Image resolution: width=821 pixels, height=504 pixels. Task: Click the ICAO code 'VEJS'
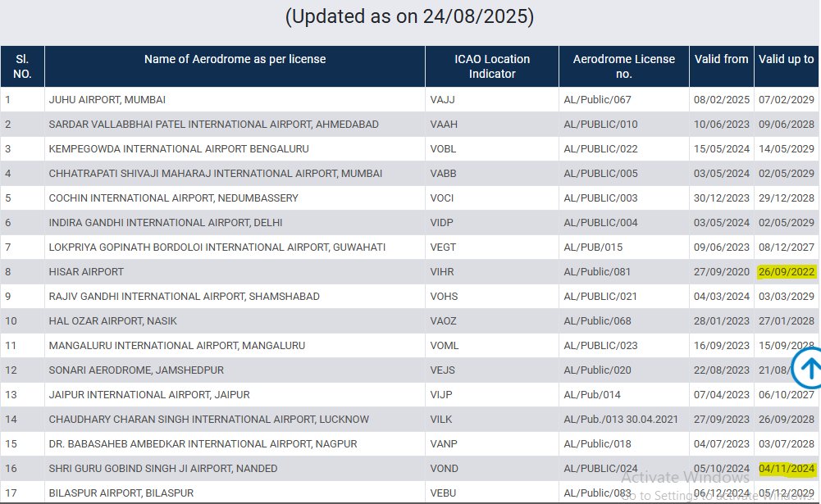[x=442, y=370]
